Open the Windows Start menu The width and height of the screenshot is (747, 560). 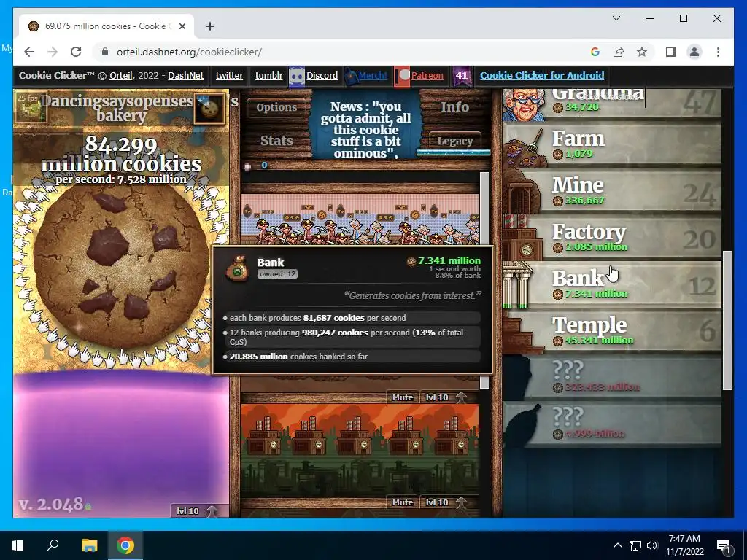(18, 545)
